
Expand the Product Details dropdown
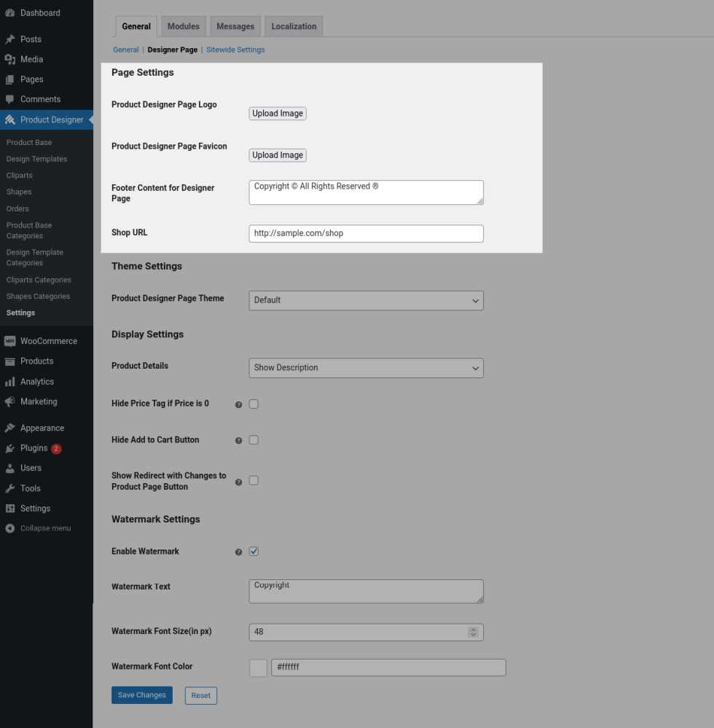point(366,368)
